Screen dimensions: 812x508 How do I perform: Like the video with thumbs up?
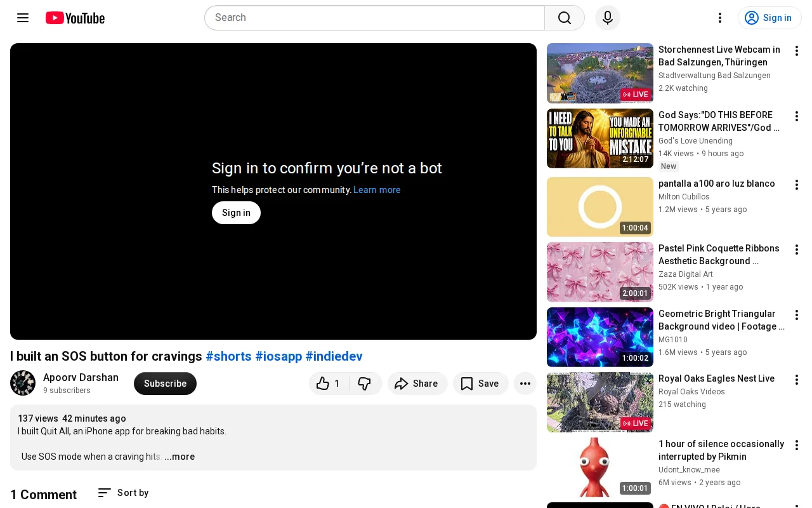click(329, 384)
